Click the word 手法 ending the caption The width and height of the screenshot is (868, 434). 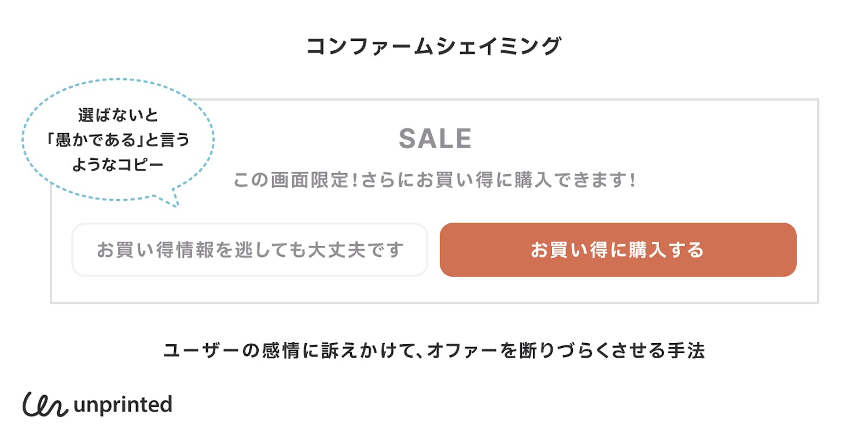tap(686, 351)
